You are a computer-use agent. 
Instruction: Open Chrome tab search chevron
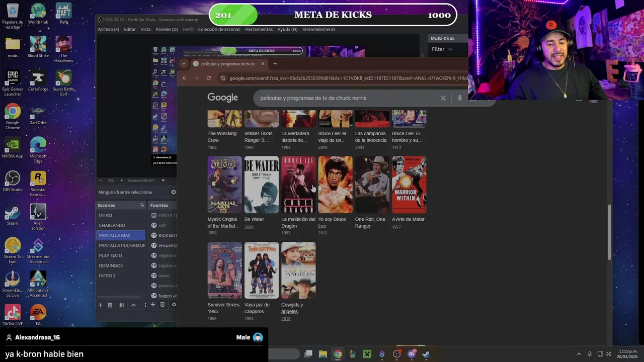(184, 64)
